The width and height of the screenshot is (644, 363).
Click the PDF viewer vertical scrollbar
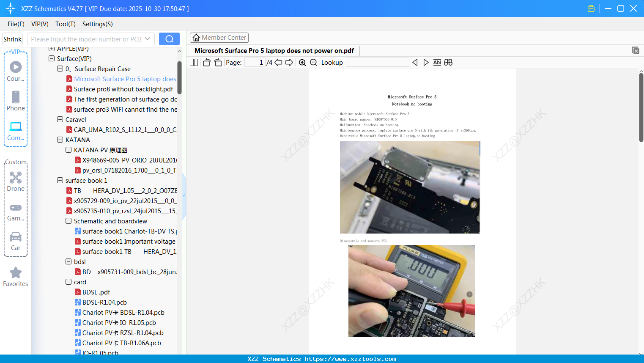641,107
